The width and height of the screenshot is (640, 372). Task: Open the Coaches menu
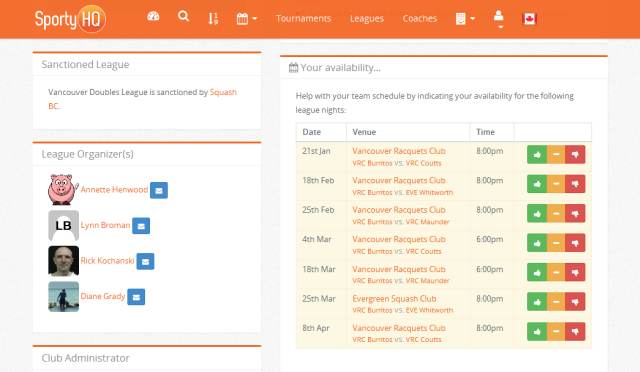point(420,19)
